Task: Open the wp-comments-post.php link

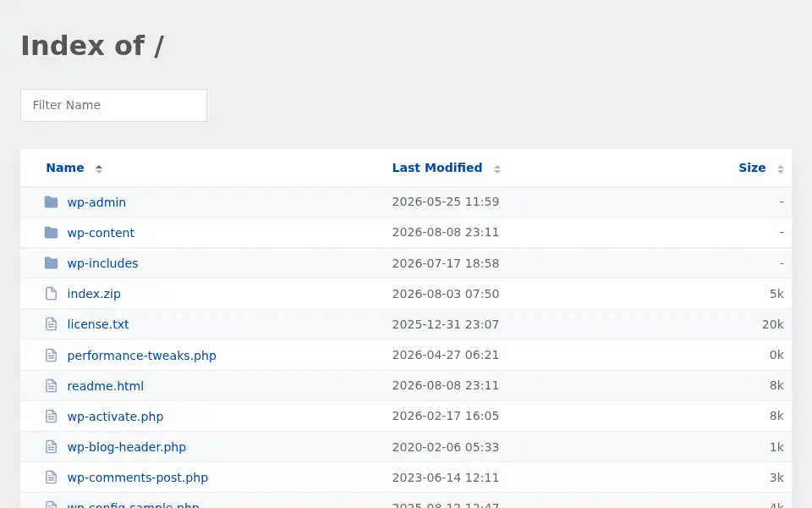Action: click(x=137, y=478)
